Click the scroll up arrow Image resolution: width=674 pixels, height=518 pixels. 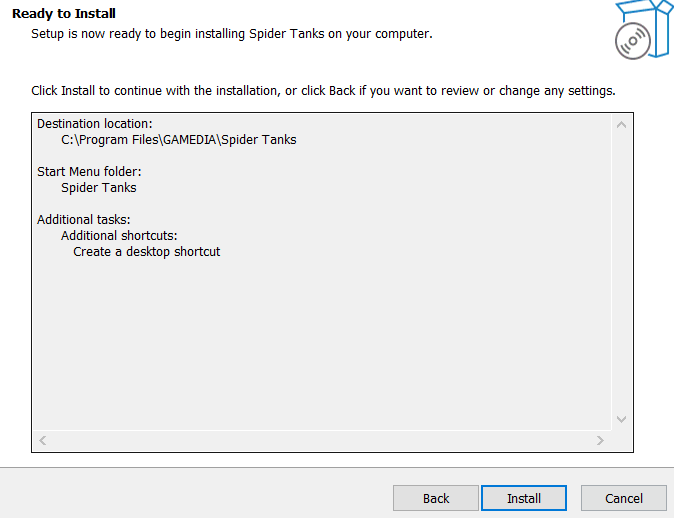tap(621, 125)
